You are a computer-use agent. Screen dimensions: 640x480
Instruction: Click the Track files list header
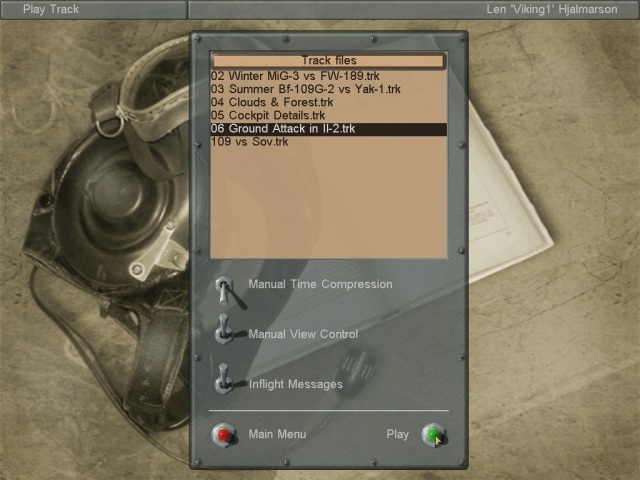point(328,61)
